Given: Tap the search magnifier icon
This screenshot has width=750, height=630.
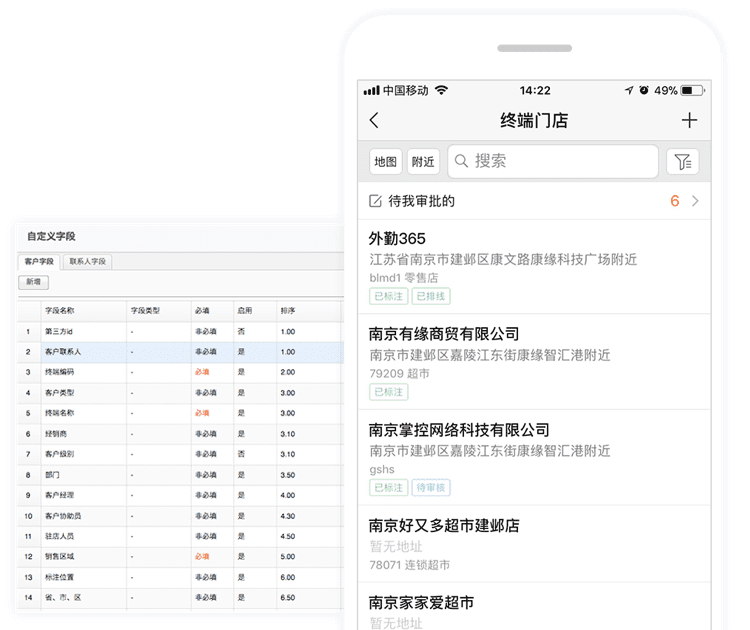Looking at the screenshot, I should tap(462, 162).
